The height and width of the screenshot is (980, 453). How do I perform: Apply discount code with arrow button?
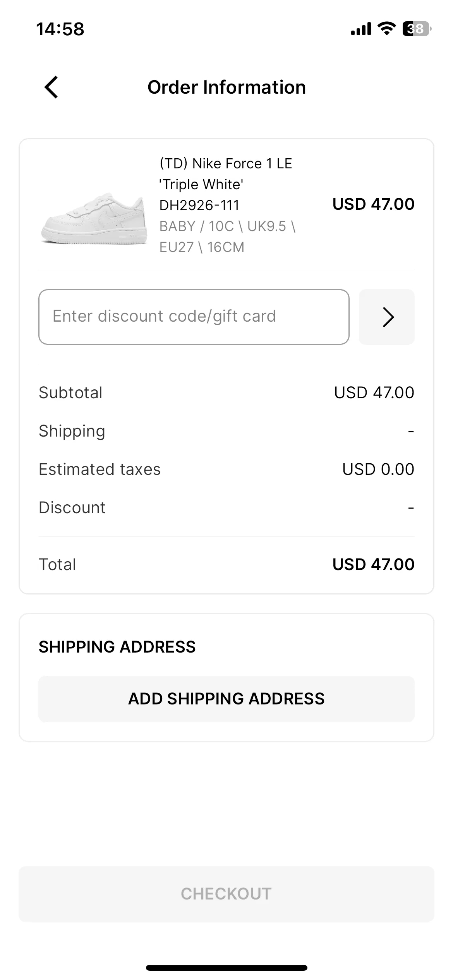(x=386, y=317)
